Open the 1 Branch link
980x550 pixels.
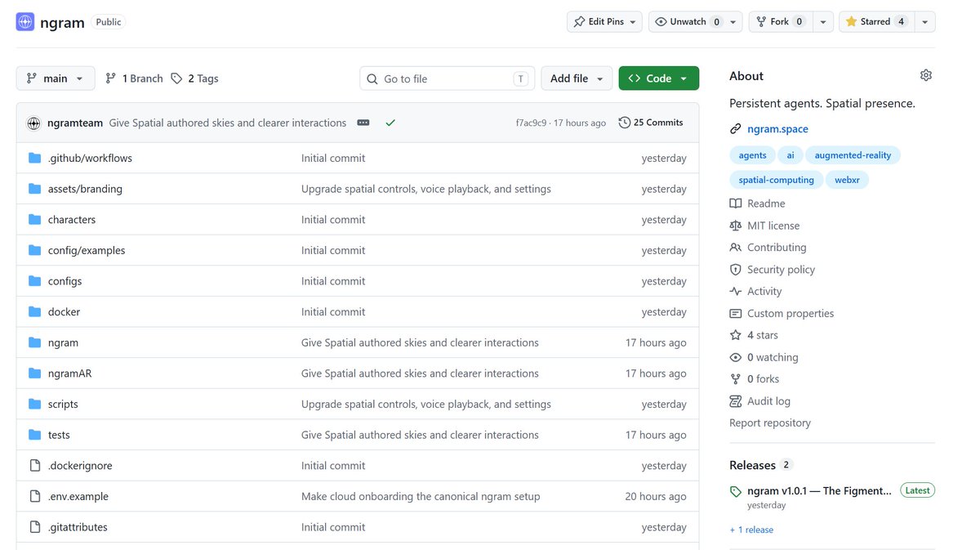point(134,78)
